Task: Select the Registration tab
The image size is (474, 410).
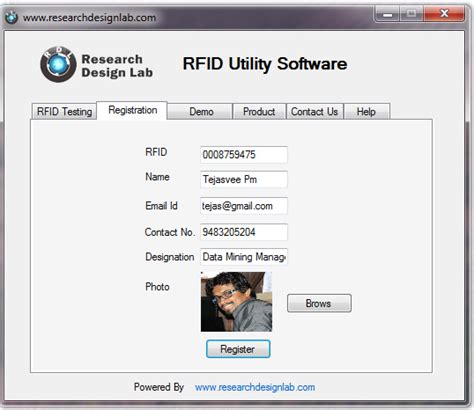Action: [132, 110]
